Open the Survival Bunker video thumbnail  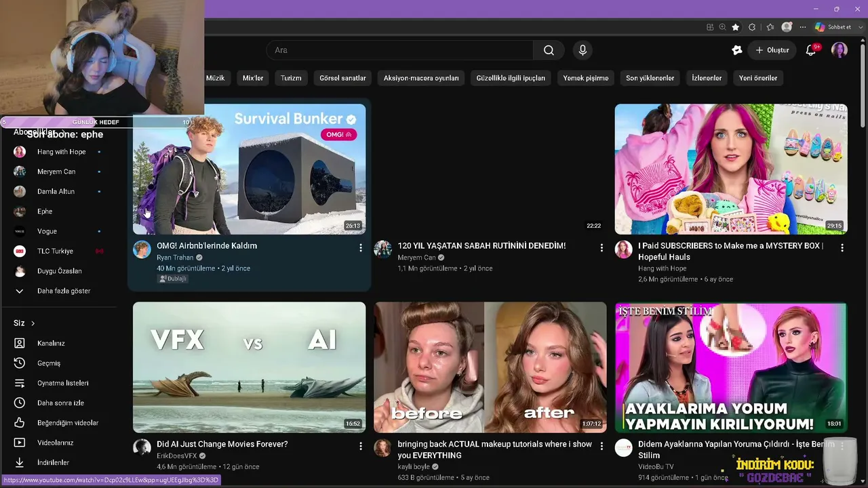250,169
